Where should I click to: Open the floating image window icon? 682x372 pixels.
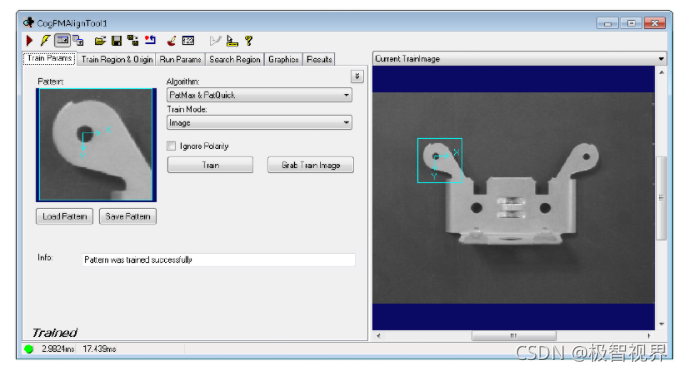tap(78, 41)
